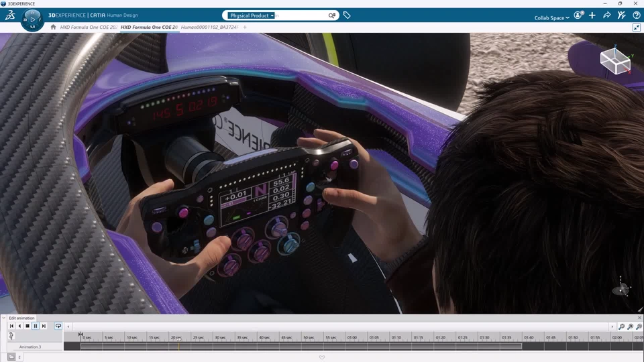
Task: Jump to animation end
Action: click(x=44, y=326)
